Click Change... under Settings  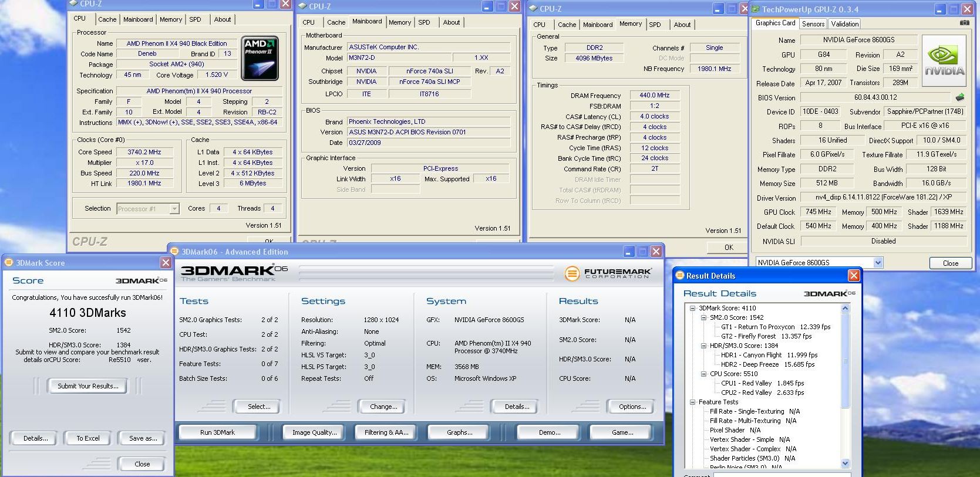pyautogui.click(x=383, y=407)
